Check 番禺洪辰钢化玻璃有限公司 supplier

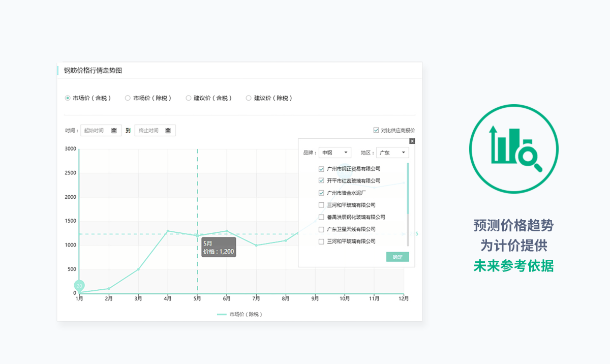321,218
